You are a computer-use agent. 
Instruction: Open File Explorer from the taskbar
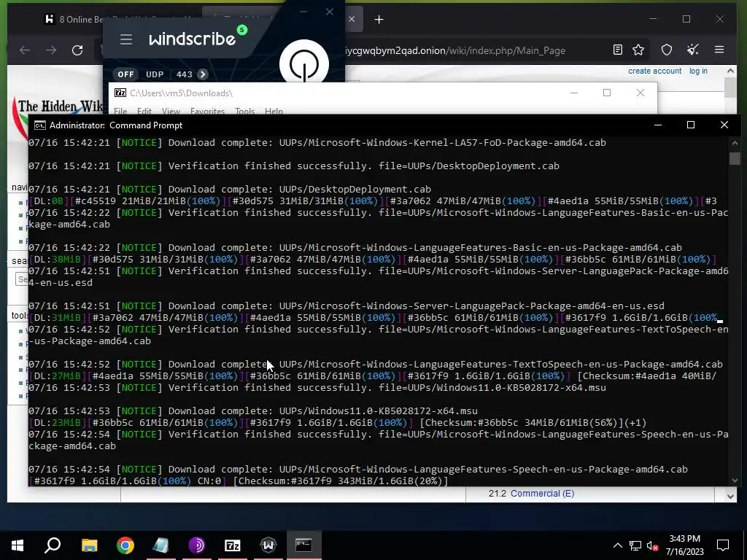coord(89,545)
